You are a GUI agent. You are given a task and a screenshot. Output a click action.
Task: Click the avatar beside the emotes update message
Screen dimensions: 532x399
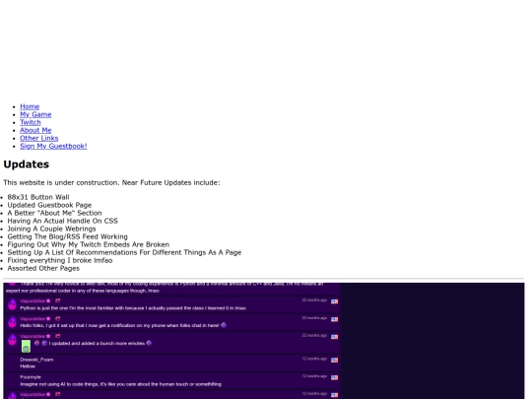(12, 339)
